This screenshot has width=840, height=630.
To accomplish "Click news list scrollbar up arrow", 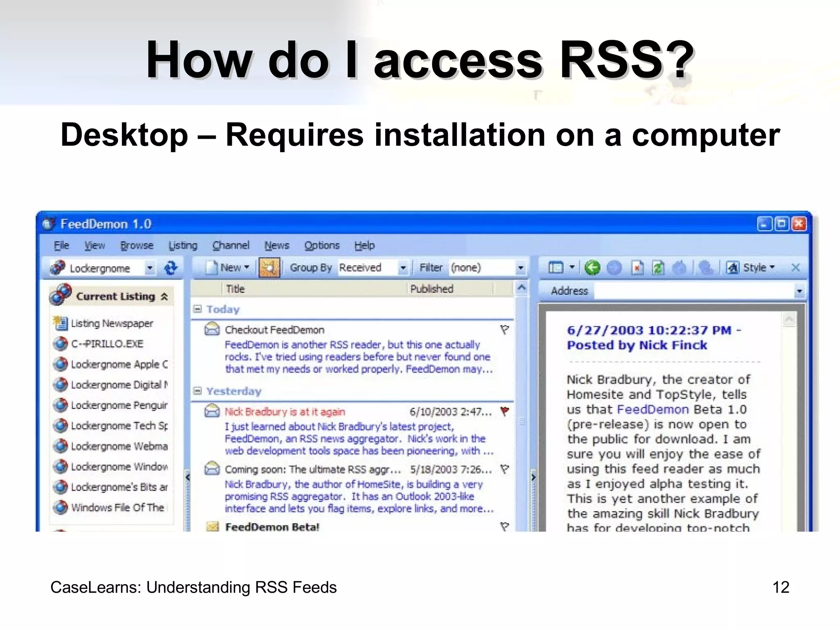I will [522, 288].
